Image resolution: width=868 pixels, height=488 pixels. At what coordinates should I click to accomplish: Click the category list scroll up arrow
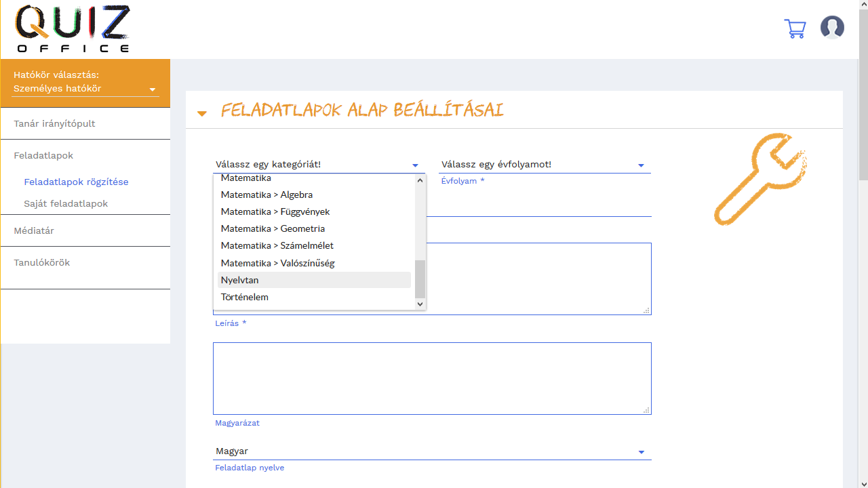coord(420,180)
